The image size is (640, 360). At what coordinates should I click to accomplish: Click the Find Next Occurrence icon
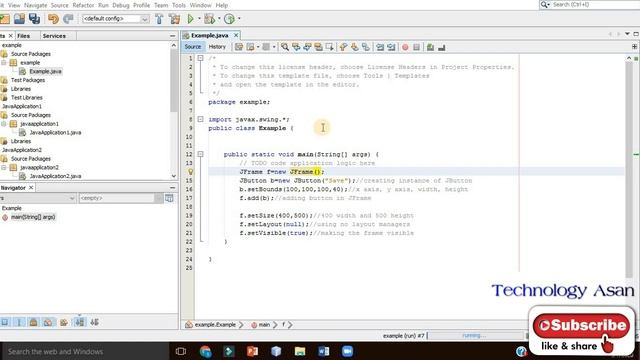tap(307, 47)
